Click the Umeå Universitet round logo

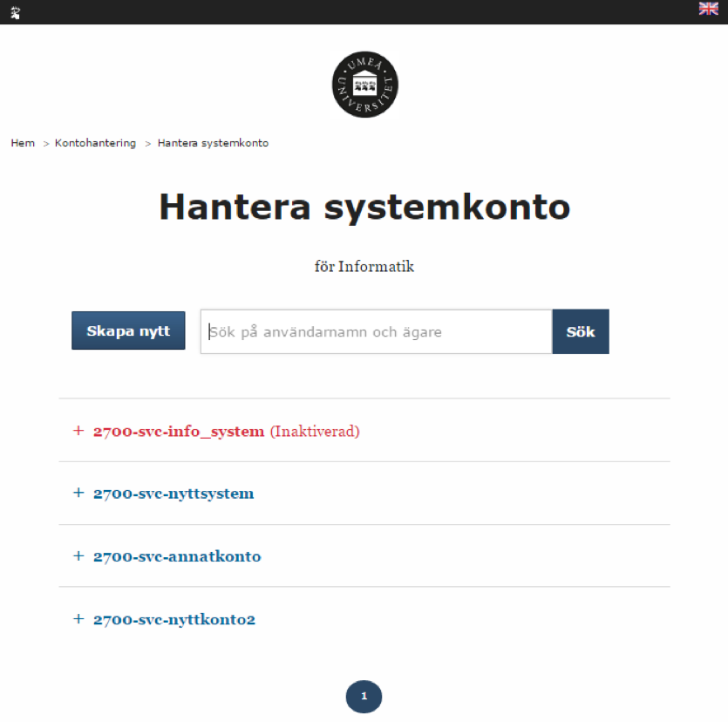coord(365,85)
